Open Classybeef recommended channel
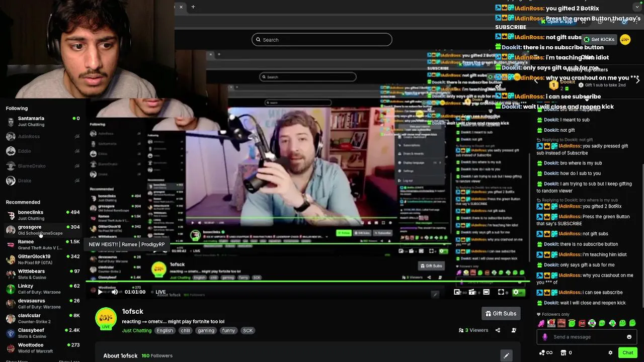The width and height of the screenshot is (644, 362). point(42,333)
